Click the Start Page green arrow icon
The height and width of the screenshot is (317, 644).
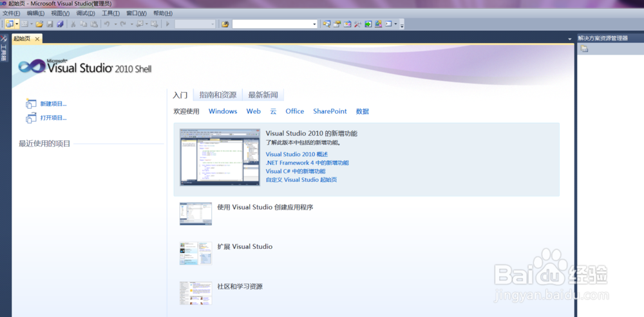point(368,24)
